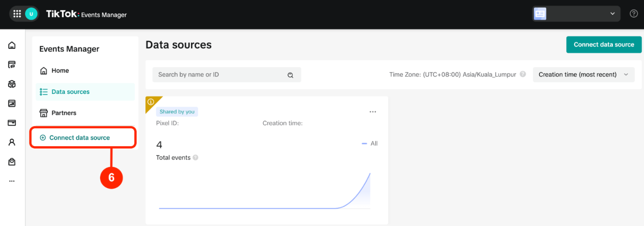644x226 pixels.
Task: Expand the more ellipsis in left rail
Action: click(12, 181)
